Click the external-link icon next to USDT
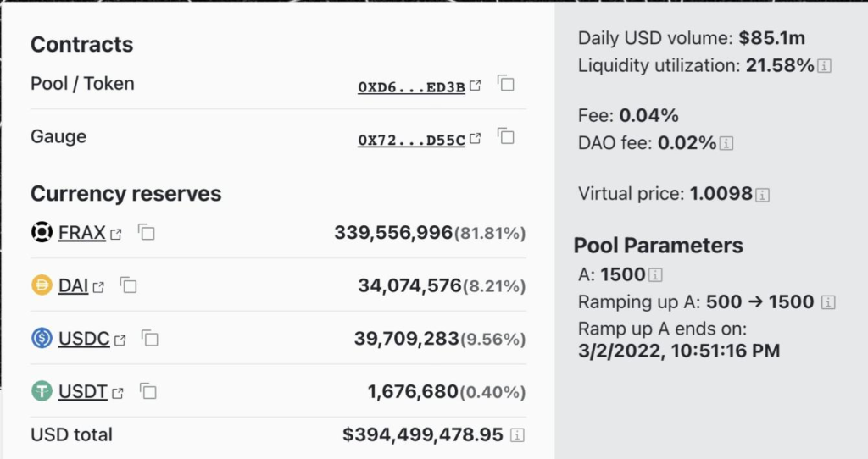The height and width of the screenshot is (459, 868). [x=117, y=393]
